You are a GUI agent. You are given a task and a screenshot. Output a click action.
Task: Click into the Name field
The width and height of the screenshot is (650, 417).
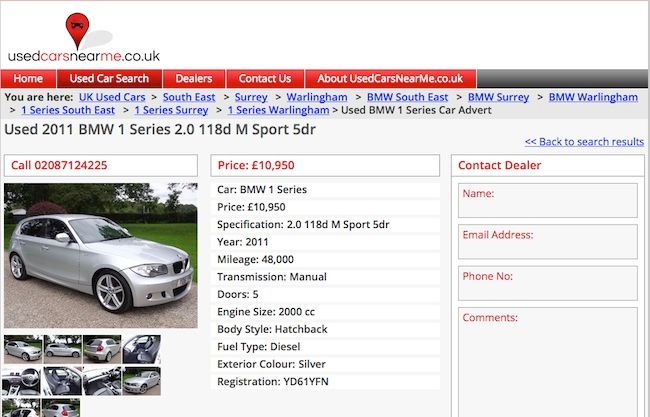pyautogui.click(x=548, y=201)
